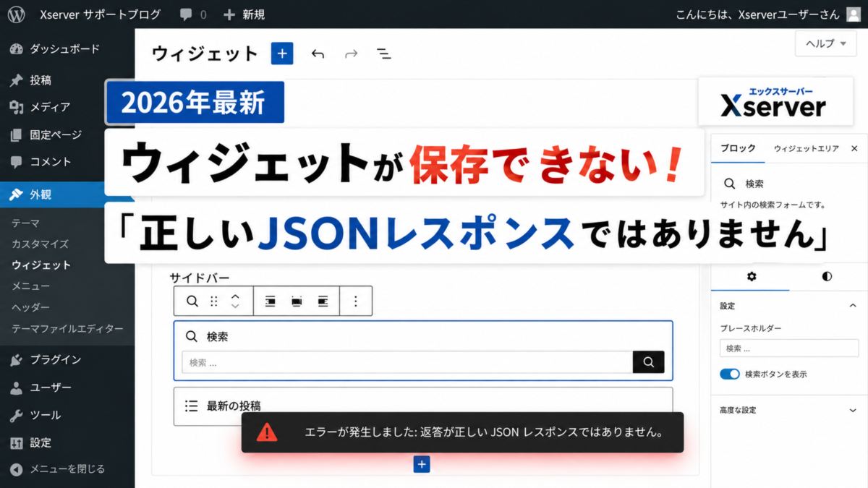Click the user avatar in admin bar

coord(854,14)
